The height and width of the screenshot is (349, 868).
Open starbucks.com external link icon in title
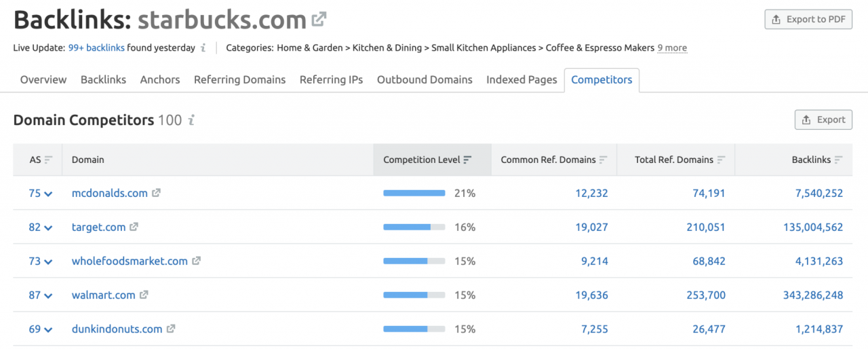pyautogui.click(x=319, y=20)
